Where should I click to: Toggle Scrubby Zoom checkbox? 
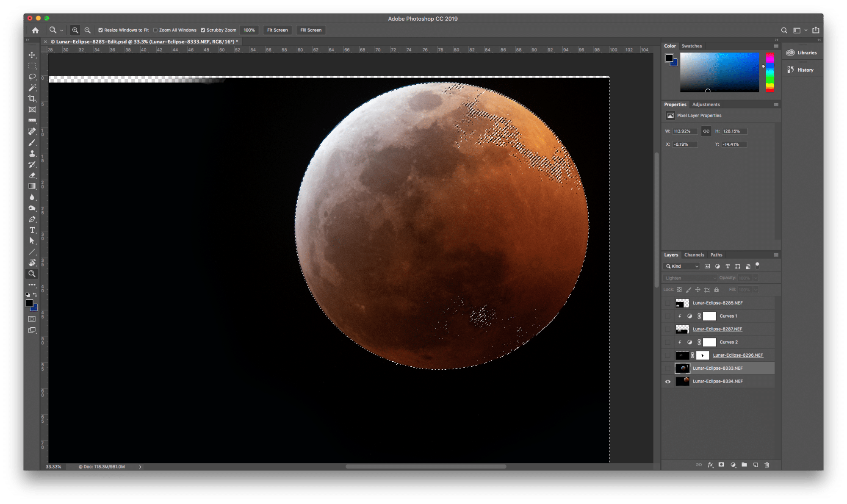203,30
